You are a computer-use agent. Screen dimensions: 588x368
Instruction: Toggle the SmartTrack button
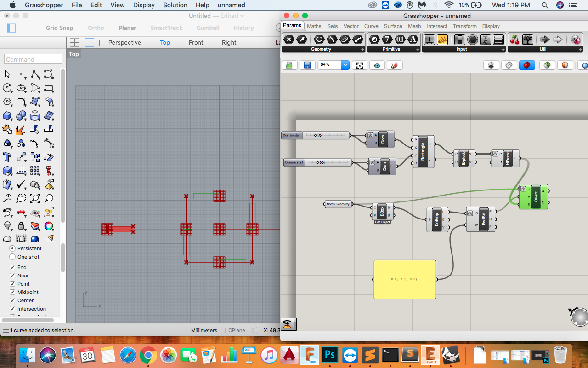166,28
